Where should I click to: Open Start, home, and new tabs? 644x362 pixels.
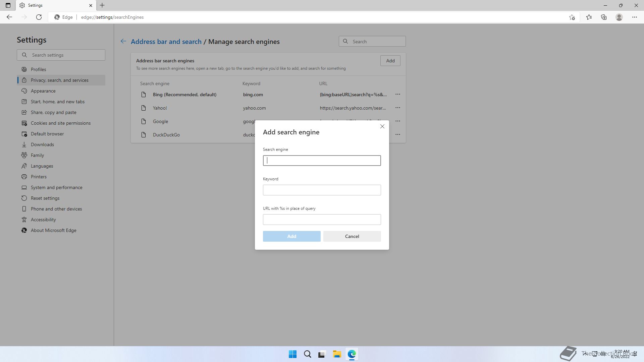click(x=61, y=102)
